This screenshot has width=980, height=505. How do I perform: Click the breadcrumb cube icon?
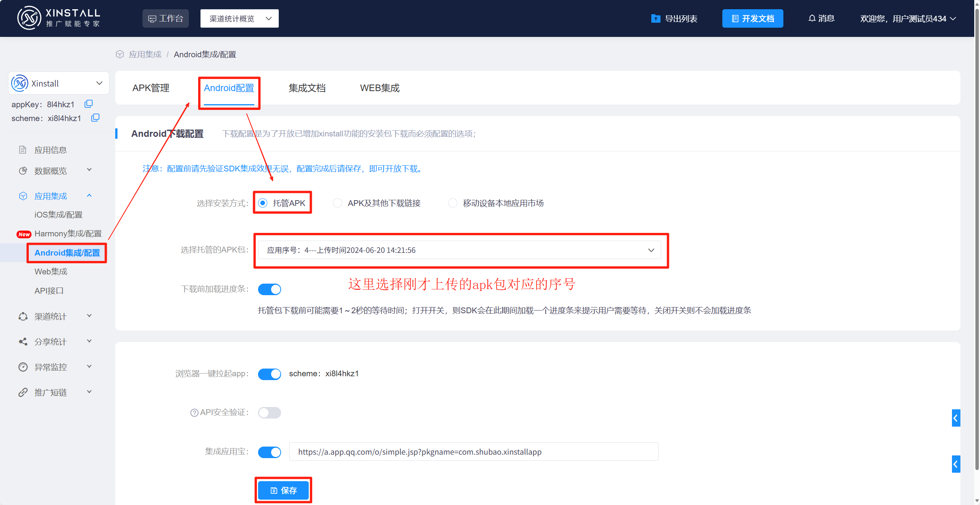(x=120, y=54)
